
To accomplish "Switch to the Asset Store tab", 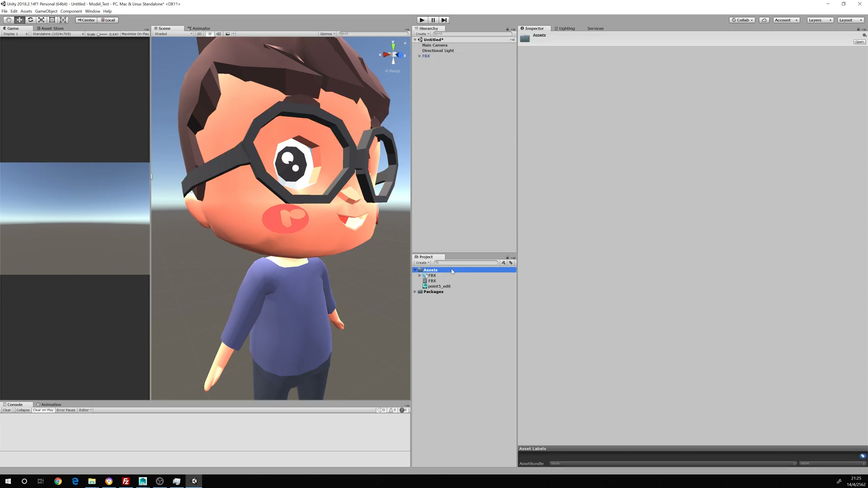I will click(50, 28).
